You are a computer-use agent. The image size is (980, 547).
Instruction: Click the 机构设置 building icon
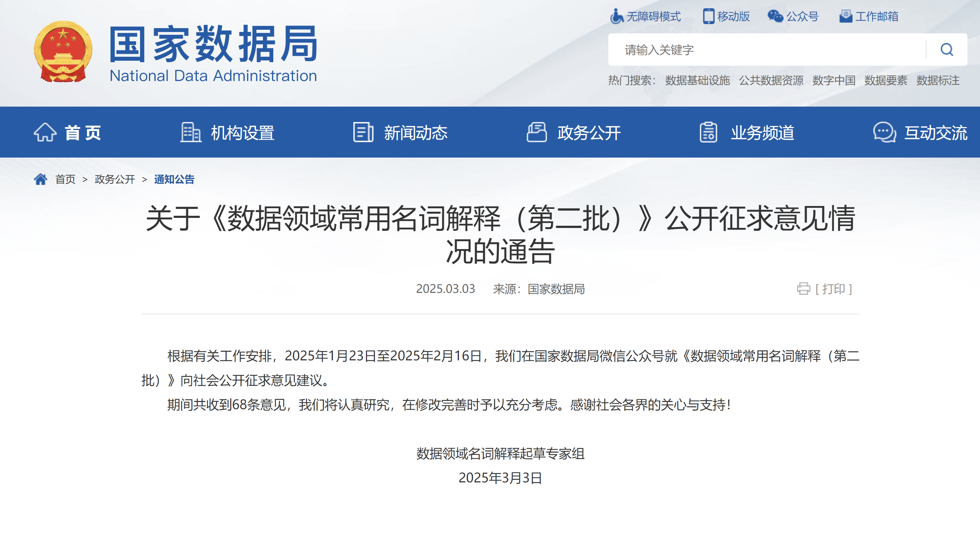tap(191, 132)
